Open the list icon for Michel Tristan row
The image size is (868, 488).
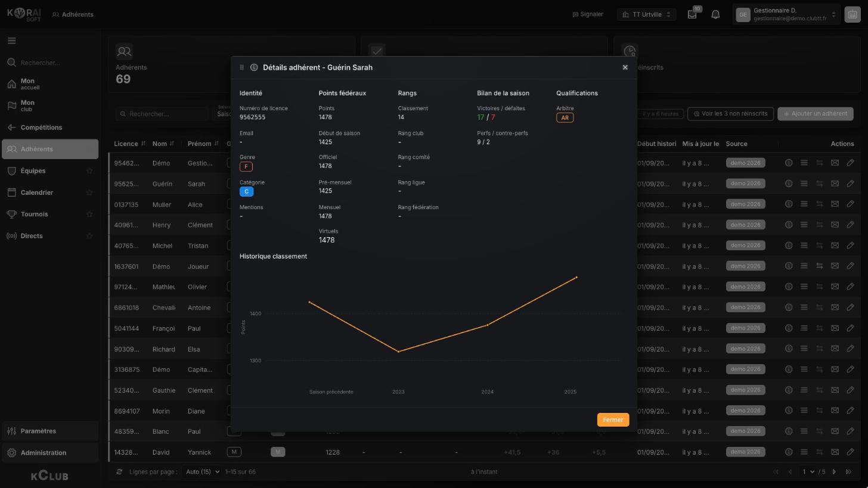point(804,245)
